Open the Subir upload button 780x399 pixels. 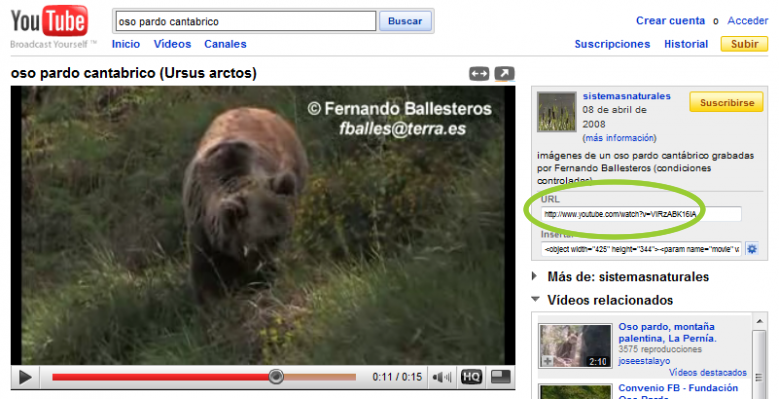(x=744, y=44)
